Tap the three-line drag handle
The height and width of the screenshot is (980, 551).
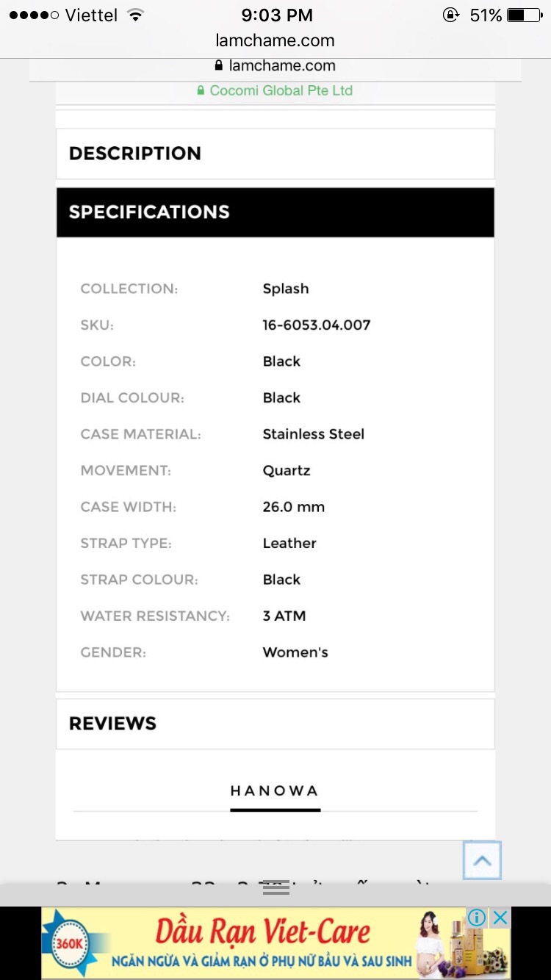(x=275, y=887)
